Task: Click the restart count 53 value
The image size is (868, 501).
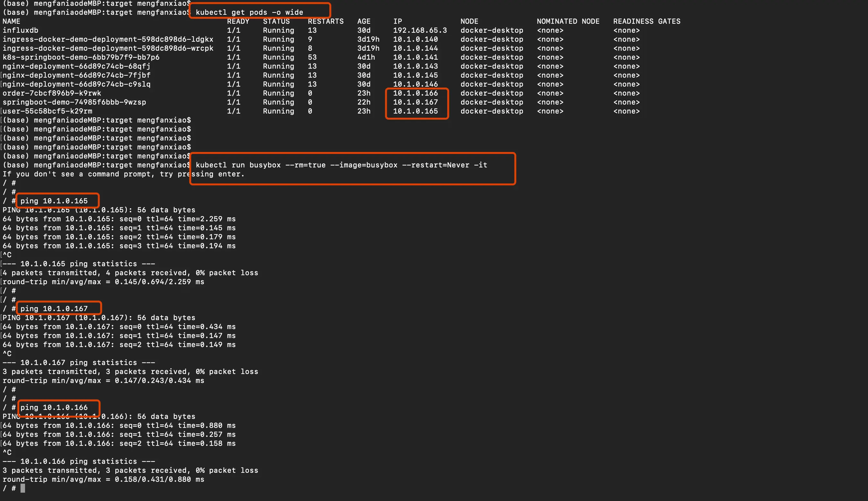Action: click(x=312, y=57)
